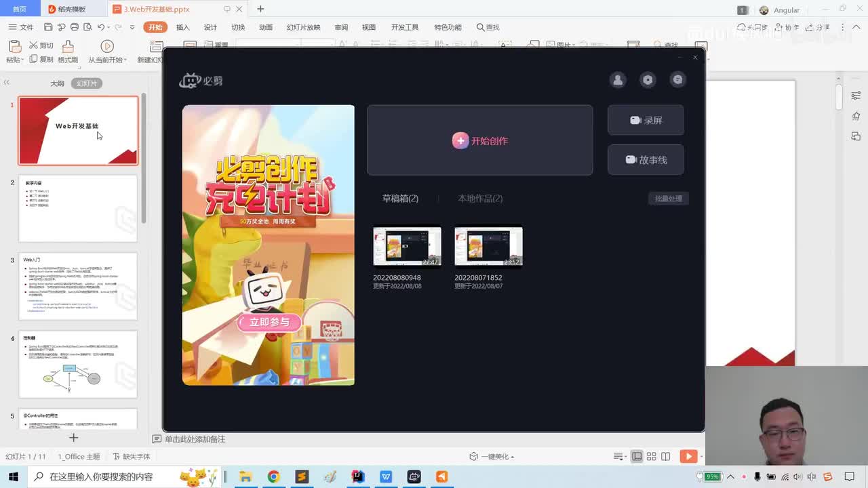Viewport: 868px width, 488px height.
Task: Select the 幻灯片放映 ribbon tab
Action: [x=303, y=27]
